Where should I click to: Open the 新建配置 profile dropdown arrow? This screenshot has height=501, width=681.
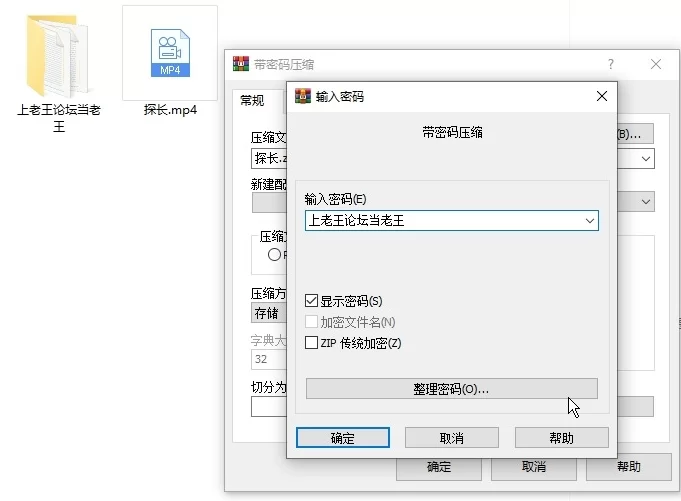click(x=646, y=201)
